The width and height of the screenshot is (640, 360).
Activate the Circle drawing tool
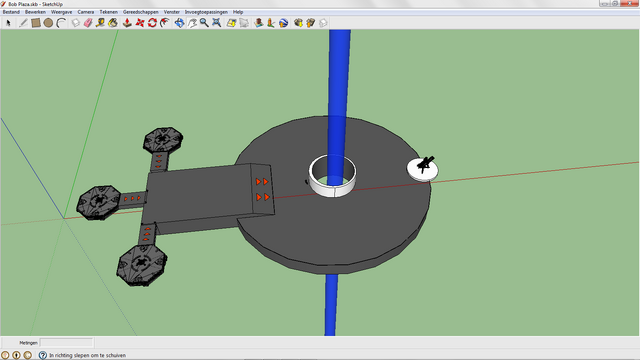(48, 23)
